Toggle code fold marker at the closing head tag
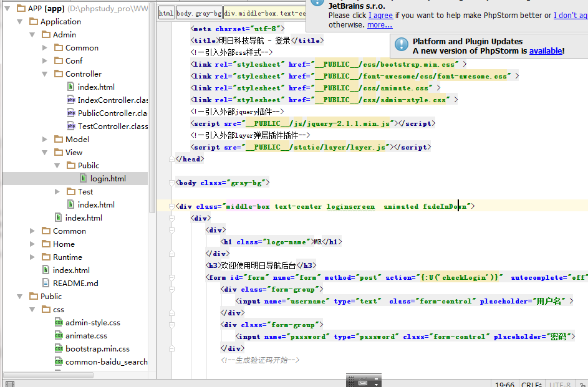The height and width of the screenshot is (387, 588). point(171,159)
